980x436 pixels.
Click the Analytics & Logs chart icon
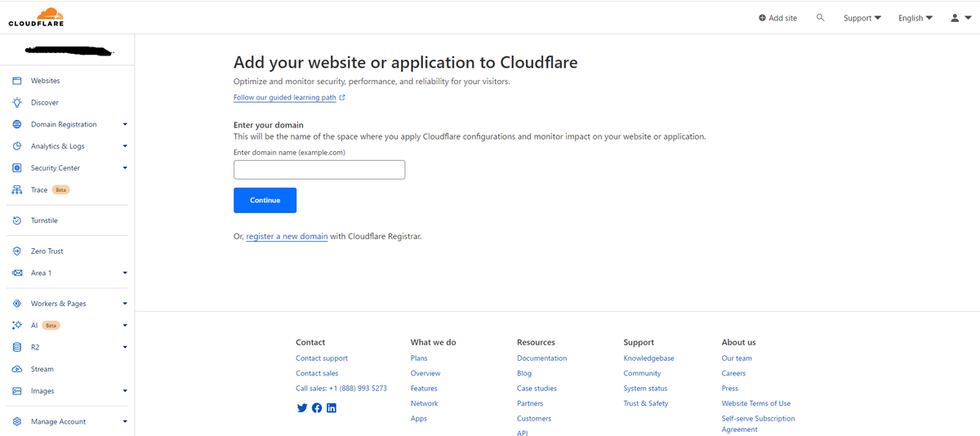pyautogui.click(x=16, y=146)
